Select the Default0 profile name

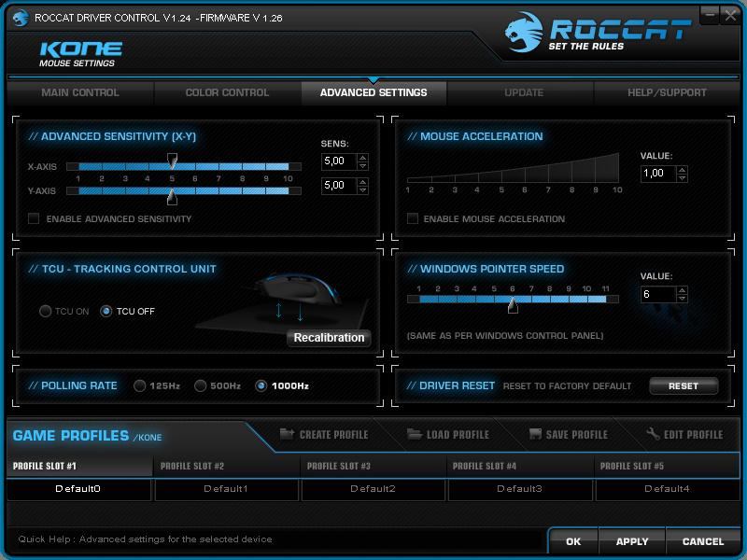(78, 489)
